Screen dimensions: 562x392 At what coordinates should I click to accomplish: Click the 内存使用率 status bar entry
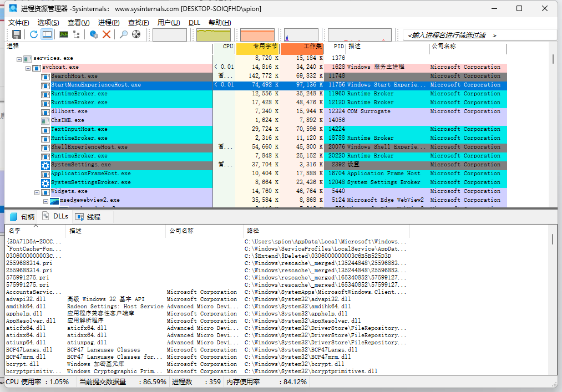(267, 382)
